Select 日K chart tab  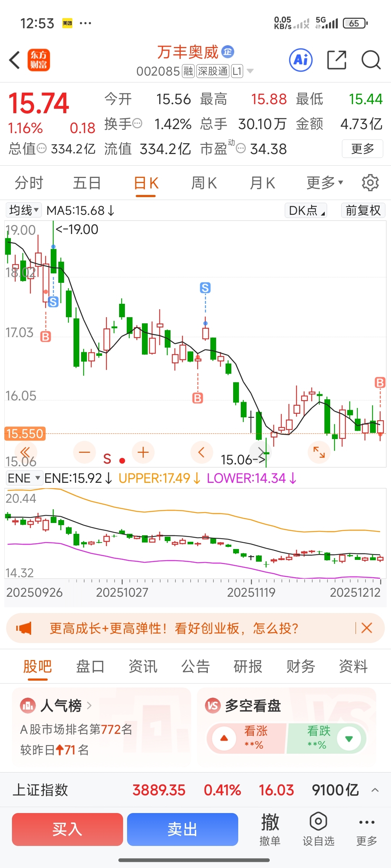tap(146, 183)
